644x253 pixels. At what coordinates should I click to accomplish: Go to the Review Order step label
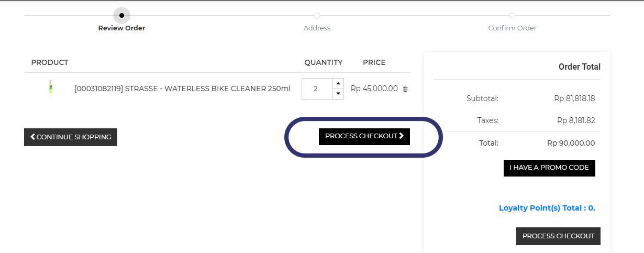(121, 28)
